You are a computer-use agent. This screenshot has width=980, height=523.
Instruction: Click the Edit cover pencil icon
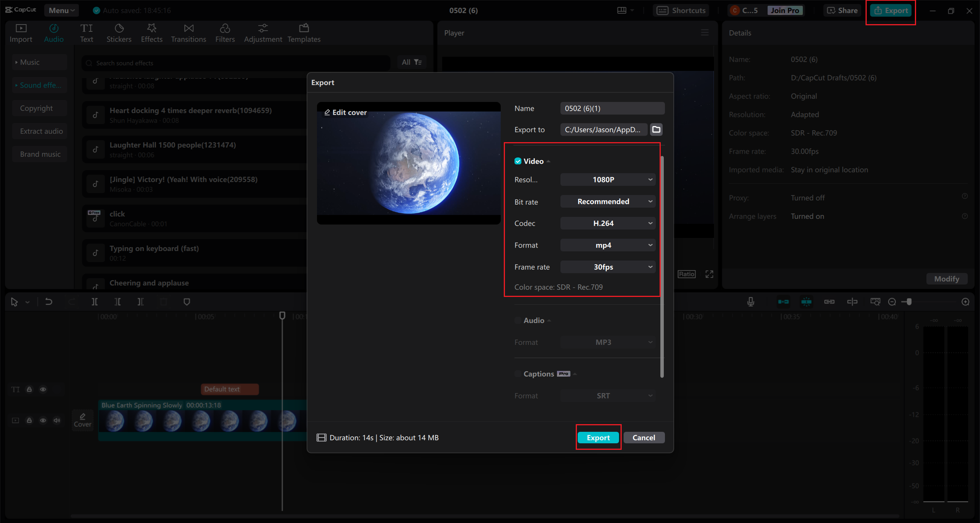[x=327, y=112]
